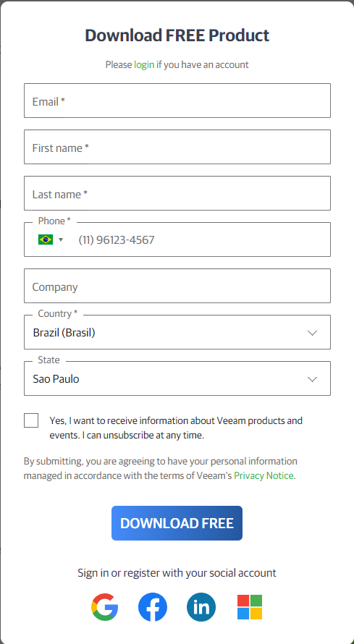This screenshot has width=354, height=644.
Task: Sign in with the LinkedIn icon
Action: point(201,606)
